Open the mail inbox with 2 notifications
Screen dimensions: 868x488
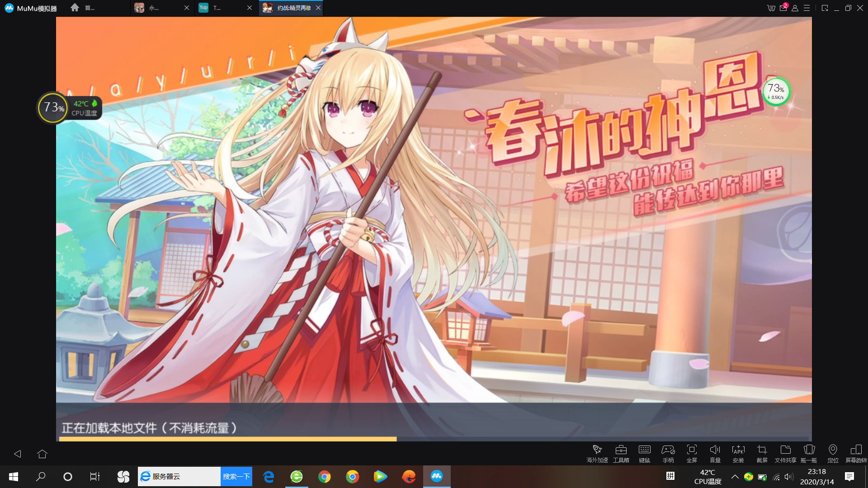point(783,8)
